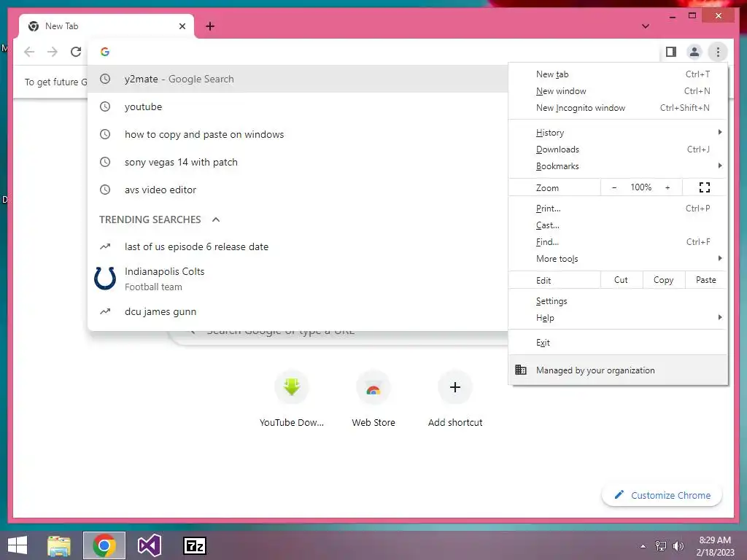
Task: Open 7-Zip from the taskbar
Action: pos(195,545)
